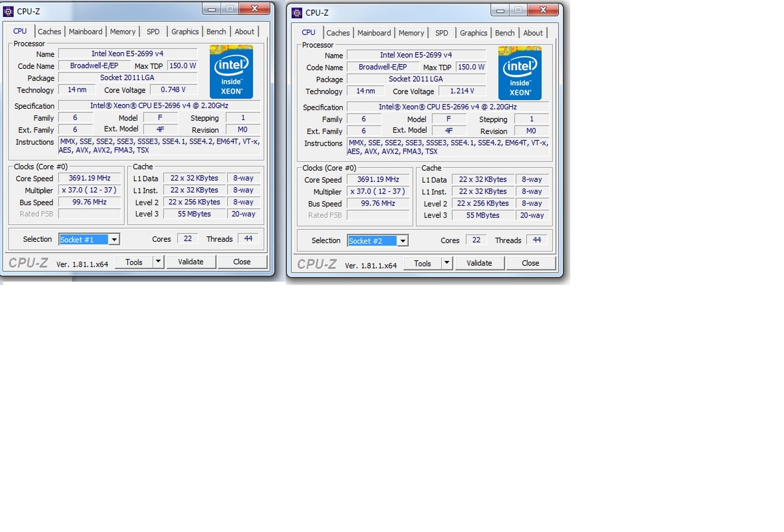Click Cores value 22 in left window

pos(188,238)
